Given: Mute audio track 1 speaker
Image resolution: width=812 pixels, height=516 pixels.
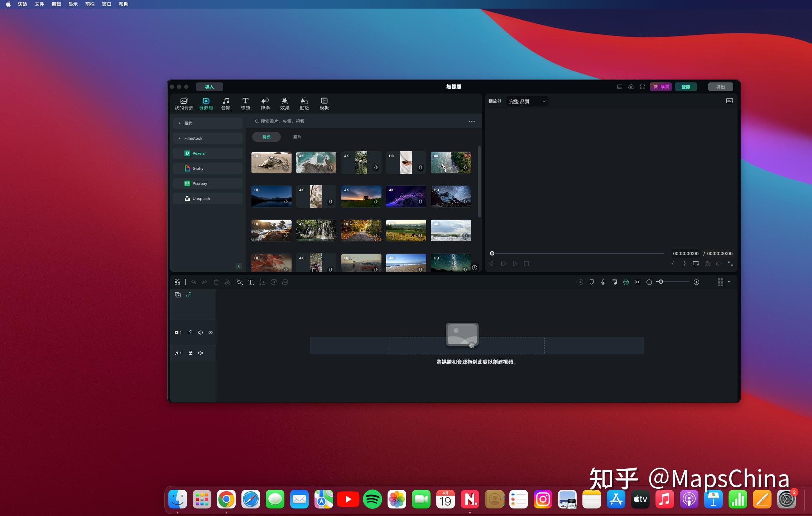Looking at the screenshot, I should pyautogui.click(x=201, y=353).
